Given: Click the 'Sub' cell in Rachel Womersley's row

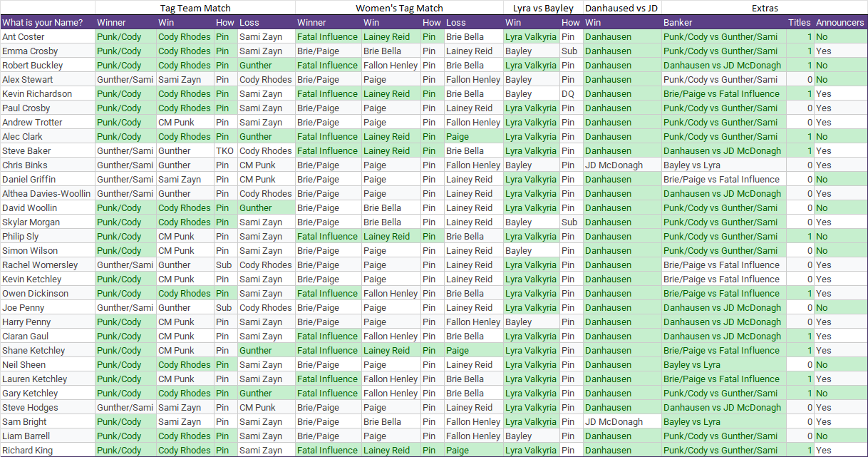Looking at the screenshot, I should click(225, 265).
